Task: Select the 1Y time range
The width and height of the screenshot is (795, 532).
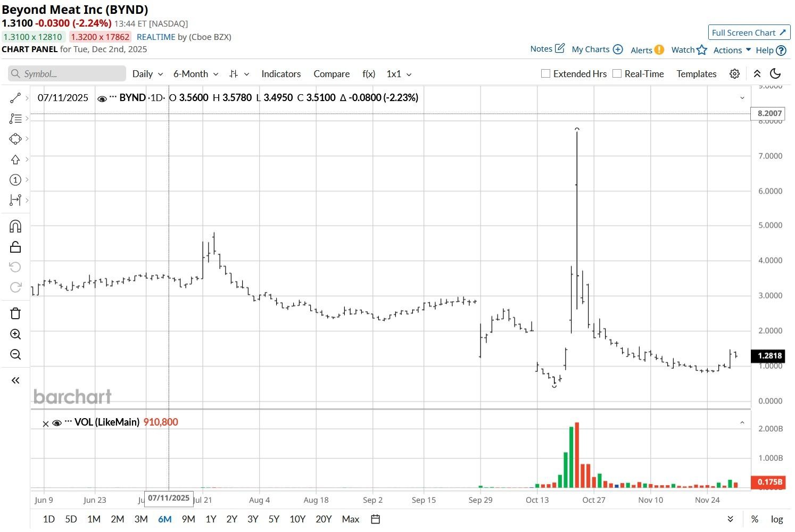Action: click(211, 519)
